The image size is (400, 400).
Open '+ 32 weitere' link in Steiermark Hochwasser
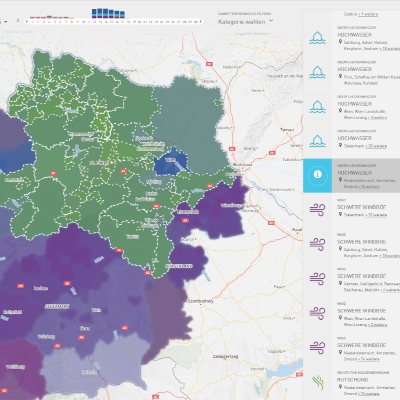(x=376, y=146)
